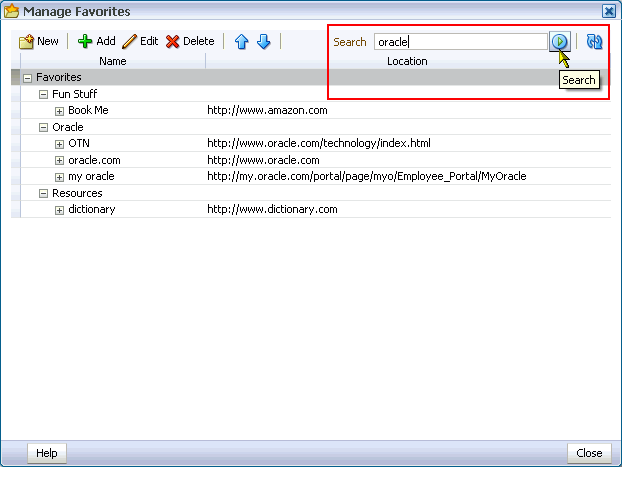Viewport: 622px width, 479px height.
Task: Move favorite up with the up arrow
Action: pos(242,41)
